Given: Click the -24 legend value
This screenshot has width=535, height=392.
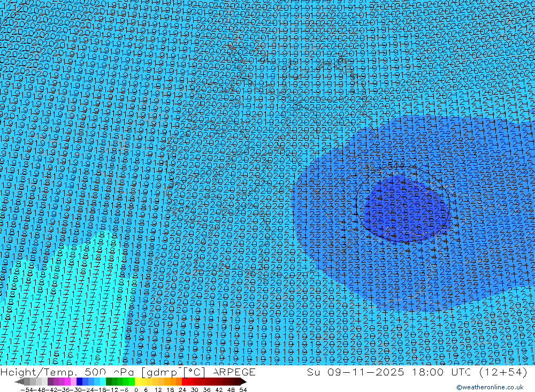Looking at the screenshot, I should coord(88,390).
